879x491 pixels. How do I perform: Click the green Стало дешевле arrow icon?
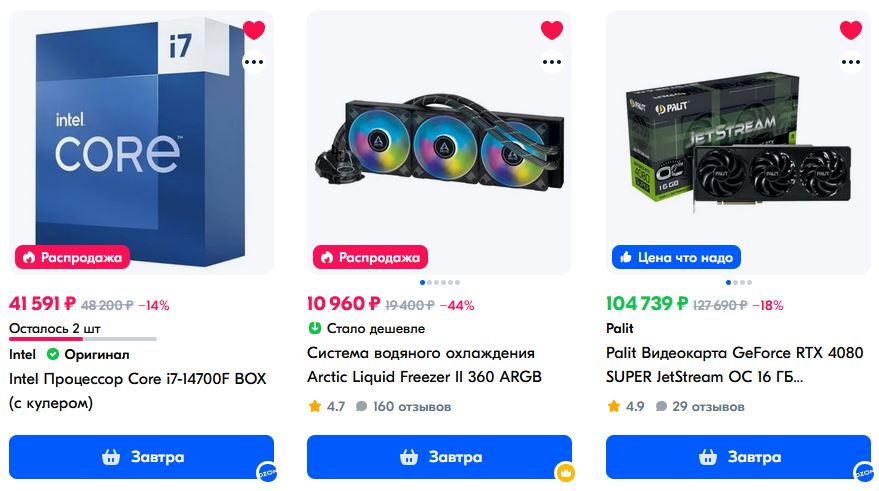(x=314, y=328)
